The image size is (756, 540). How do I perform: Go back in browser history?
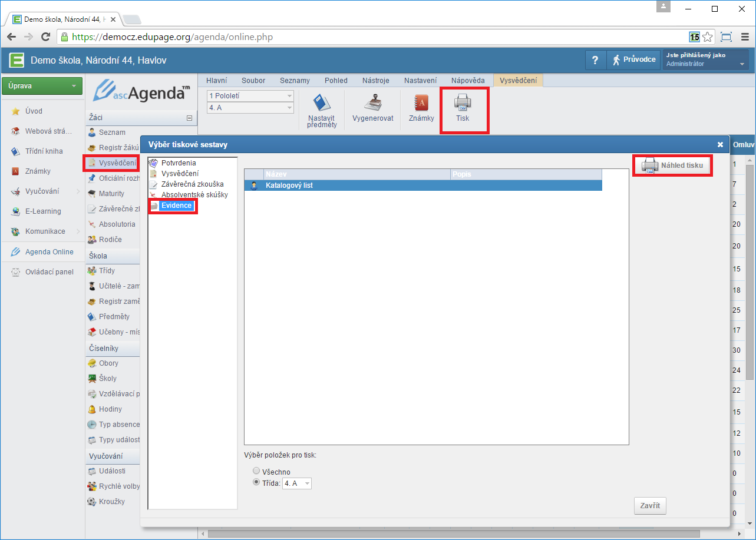coord(11,37)
